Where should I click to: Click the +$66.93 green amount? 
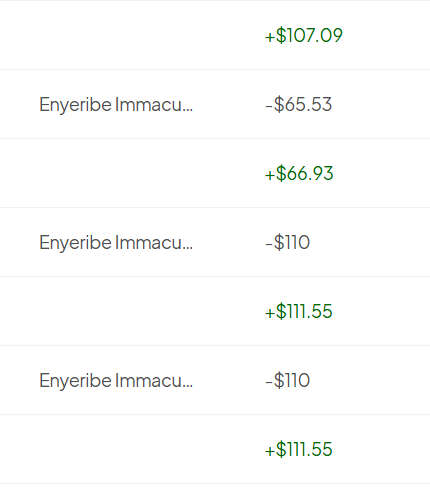coord(299,173)
